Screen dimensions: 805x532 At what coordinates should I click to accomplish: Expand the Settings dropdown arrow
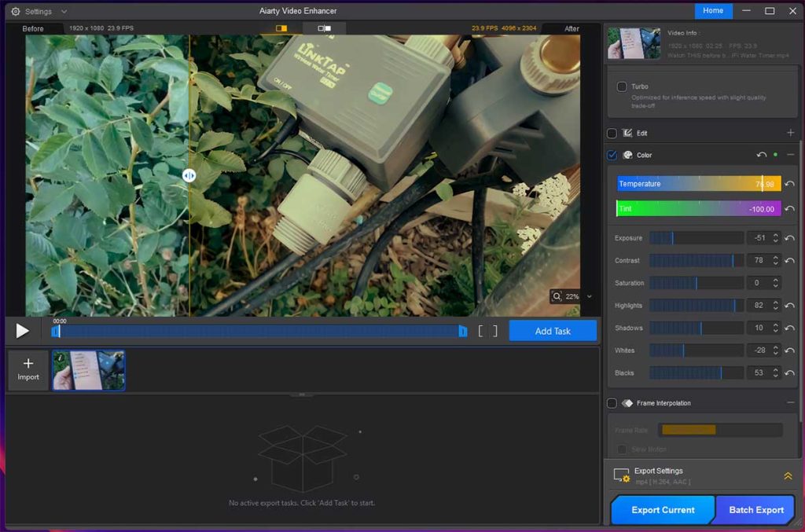point(64,11)
